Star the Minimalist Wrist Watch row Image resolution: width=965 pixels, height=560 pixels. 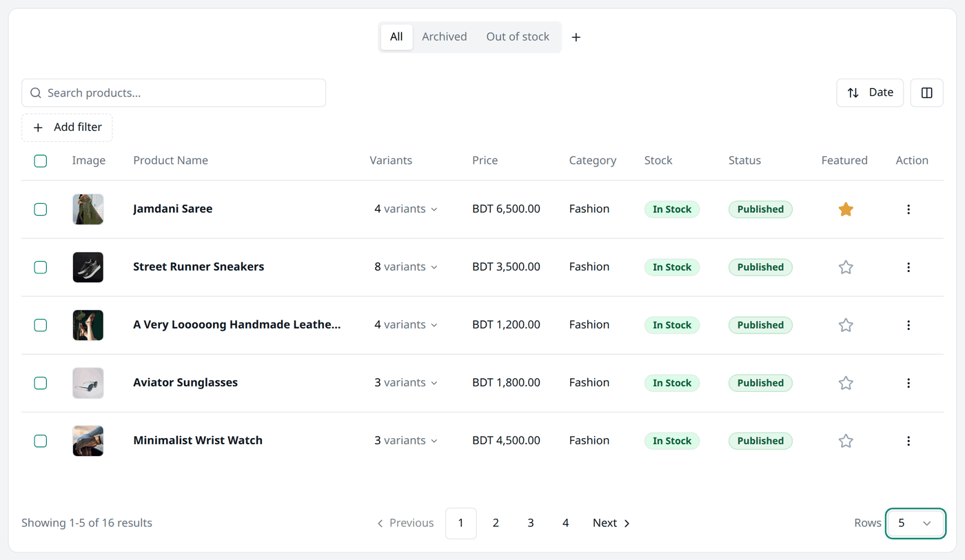[846, 441]
